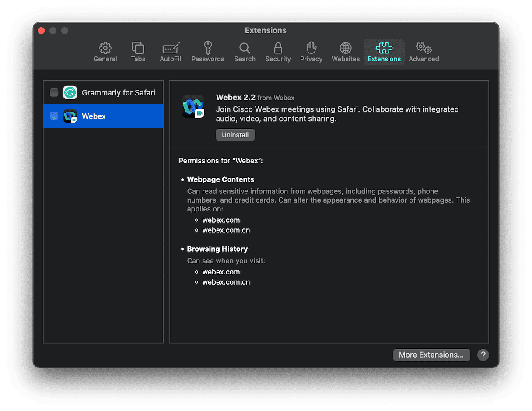Open the Search magnifier icon

pyautogui.click(x=245, y=48)
